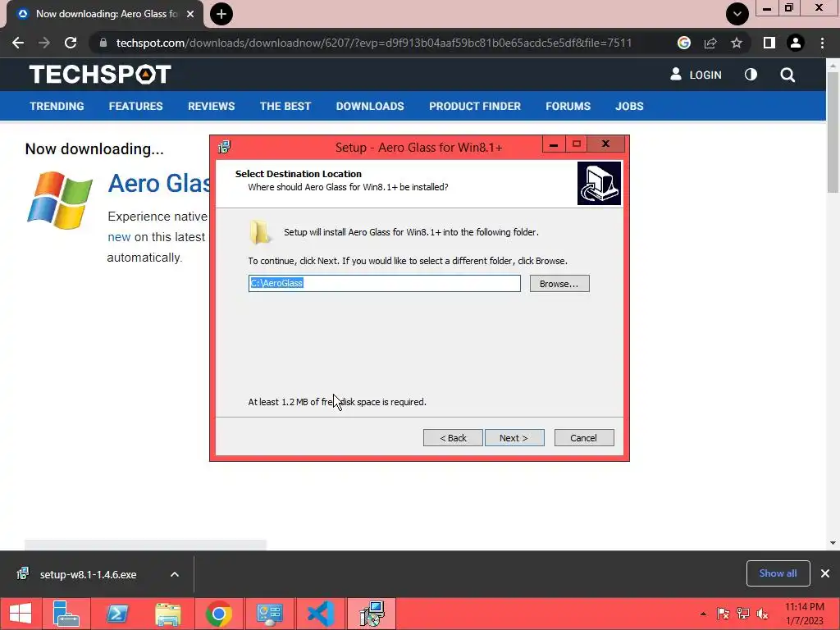840x630 pixels.
Task: Click Browse to choose install folder
Action: pyautogui.click(x=559, y=283)
